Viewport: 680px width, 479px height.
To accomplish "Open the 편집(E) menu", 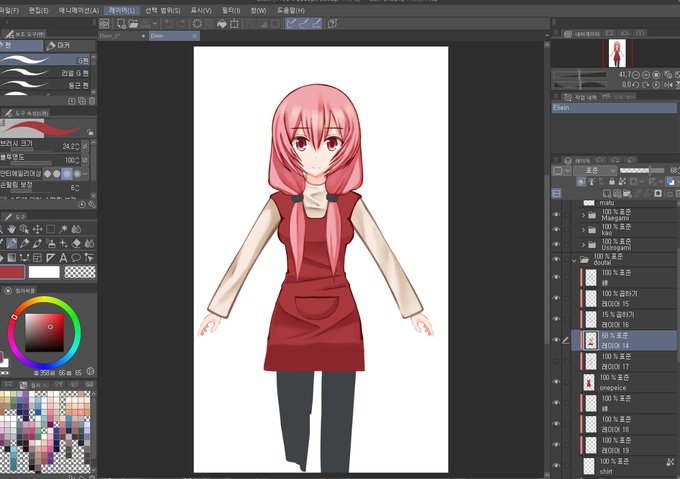I will click(39, 10).
